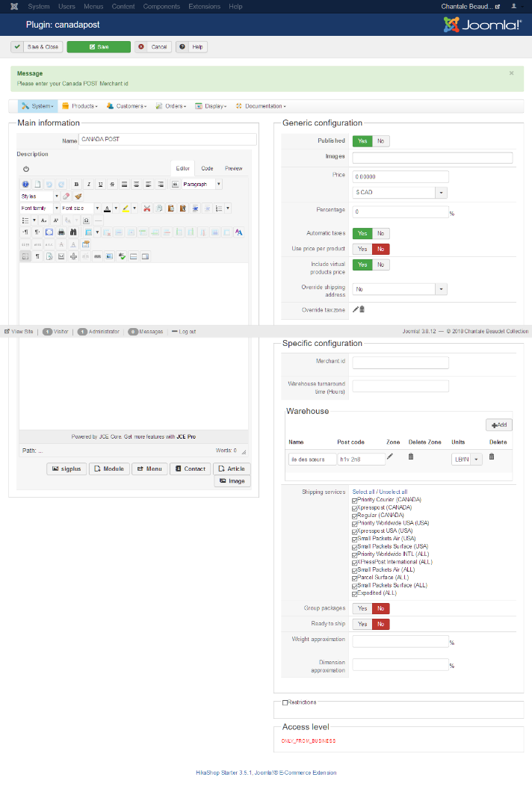The width and height of the screenshot is (532, 807).
Task: Open the Users top menu
Action: tap(67, 6)
